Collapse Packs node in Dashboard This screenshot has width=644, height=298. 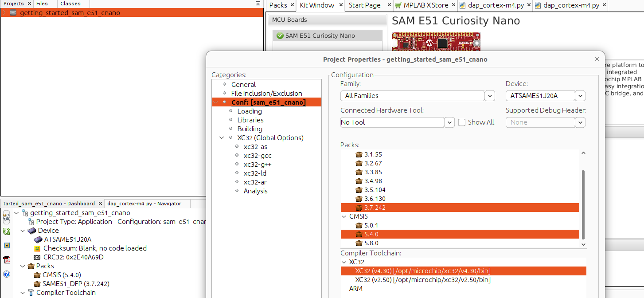[23, 266]
